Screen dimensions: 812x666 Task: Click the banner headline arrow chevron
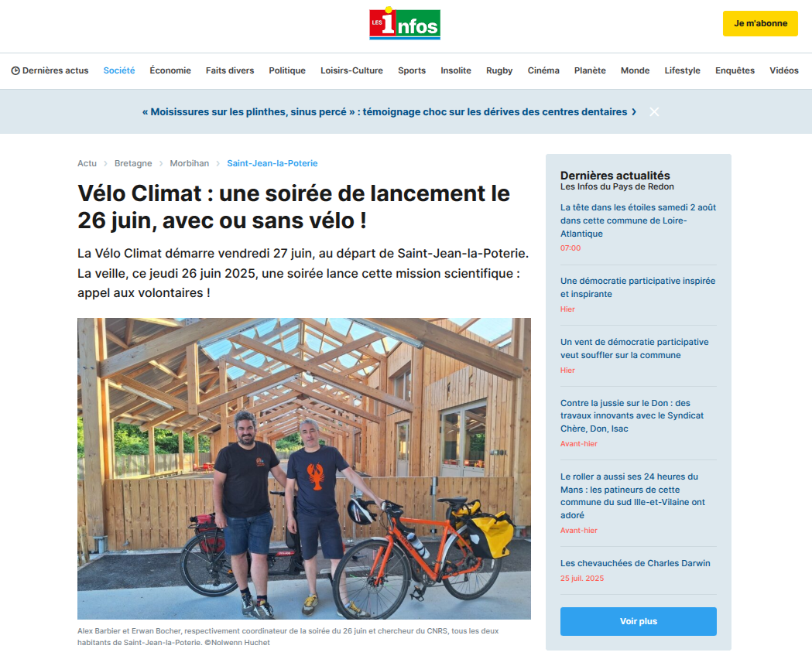point(634,112)
